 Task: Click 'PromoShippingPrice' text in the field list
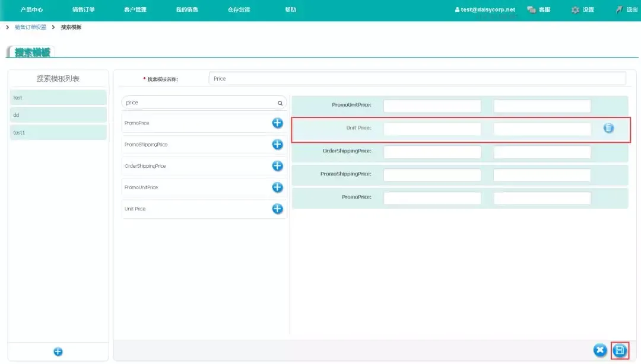[x=146, y=145]
